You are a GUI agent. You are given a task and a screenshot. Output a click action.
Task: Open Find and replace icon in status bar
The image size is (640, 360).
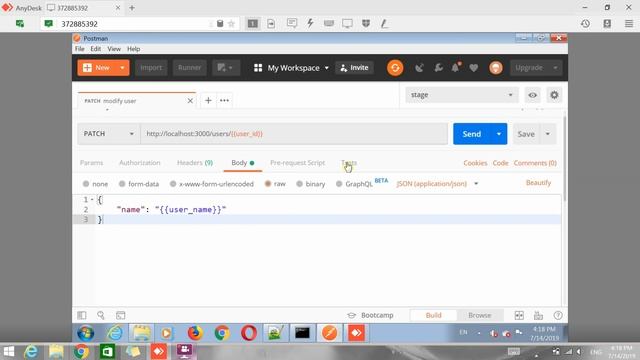coord(101,315)
